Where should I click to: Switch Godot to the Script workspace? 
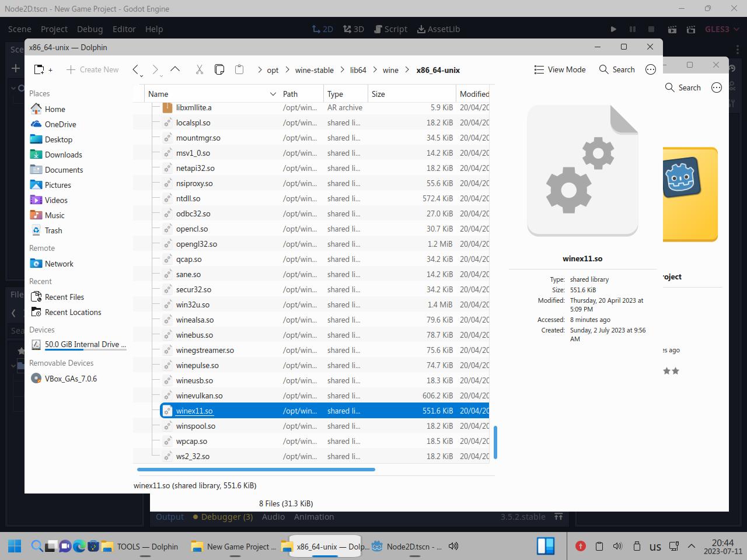pyautogui.click(x=390, y=29)
